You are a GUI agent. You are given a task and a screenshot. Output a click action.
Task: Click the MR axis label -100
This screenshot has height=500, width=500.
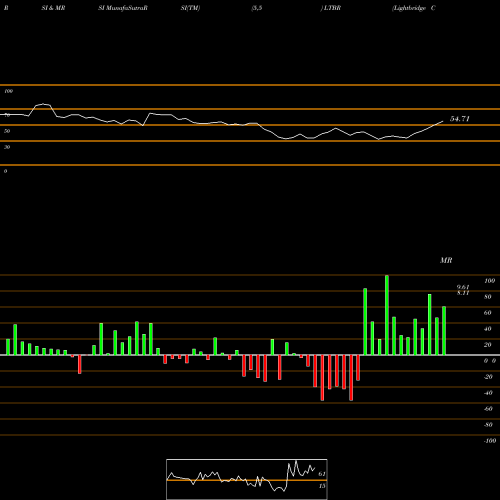coord(490,441)
